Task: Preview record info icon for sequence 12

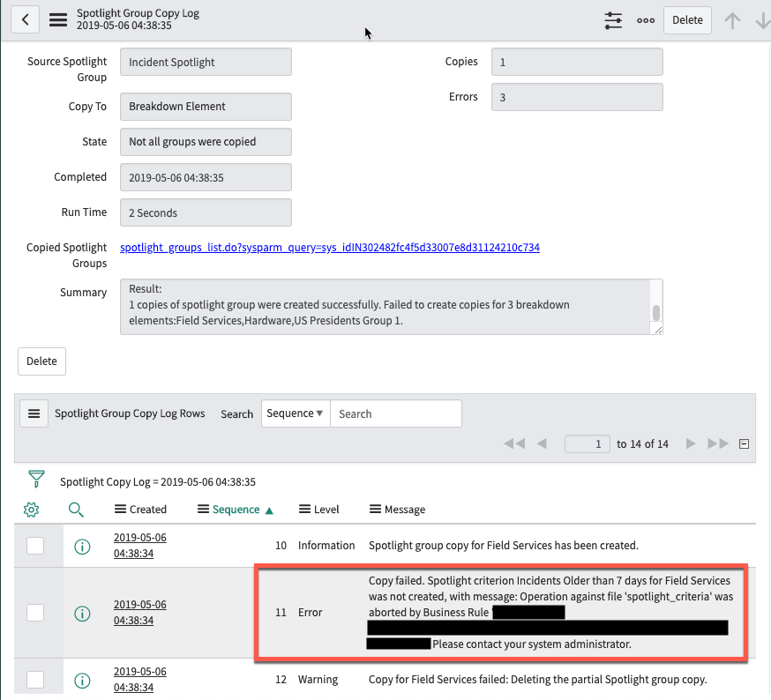Action: point(82,680)
